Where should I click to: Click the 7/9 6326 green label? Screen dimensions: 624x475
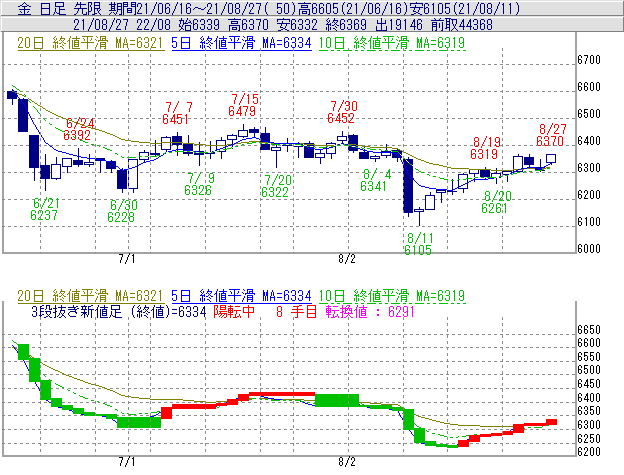click(199, 184)
